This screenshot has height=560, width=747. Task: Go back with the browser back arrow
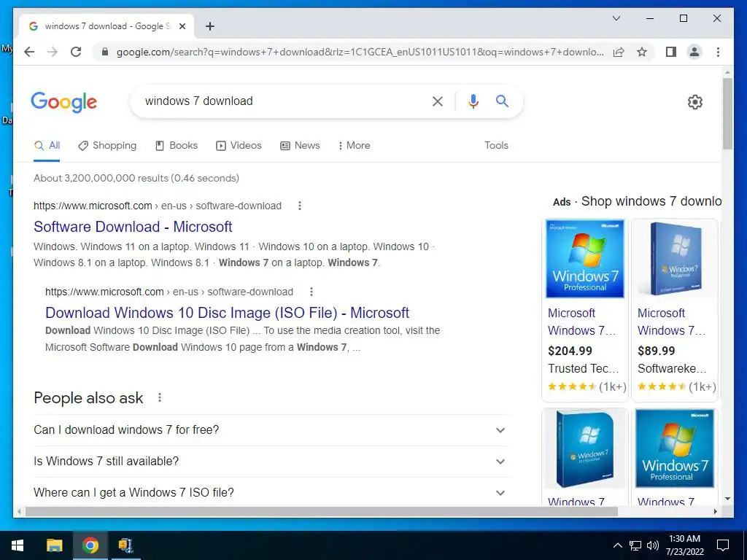29,52
